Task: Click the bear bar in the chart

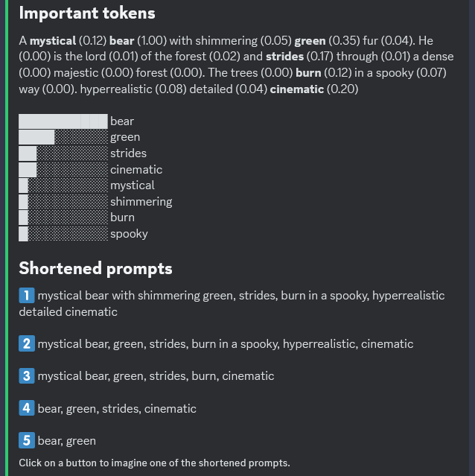Action: pos(63,121)
